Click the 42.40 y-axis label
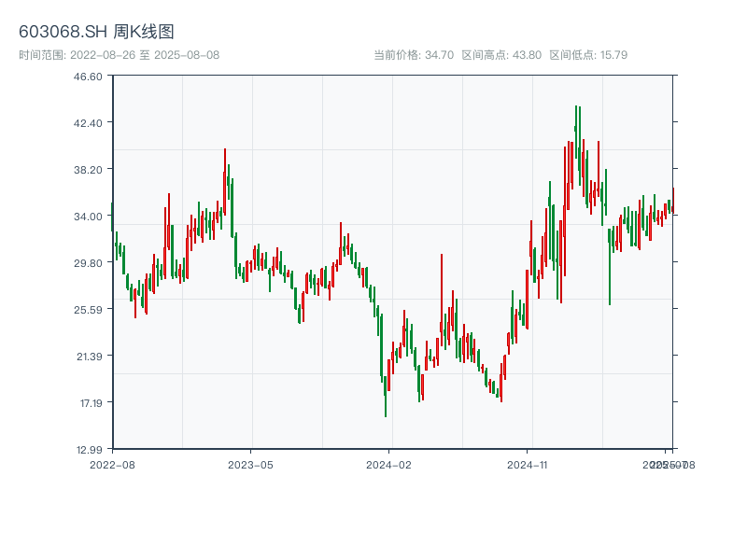 88,123
